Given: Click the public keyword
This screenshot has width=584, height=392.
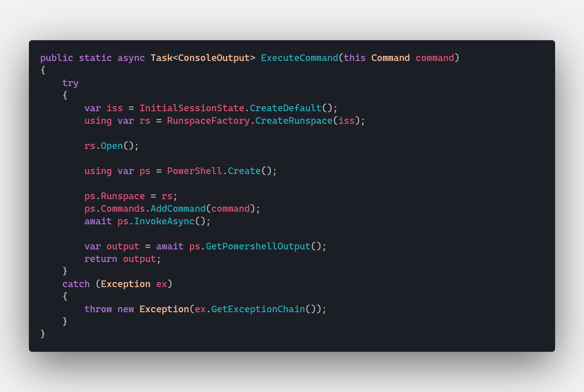Looking at the screenshot, I should [57, 58].
